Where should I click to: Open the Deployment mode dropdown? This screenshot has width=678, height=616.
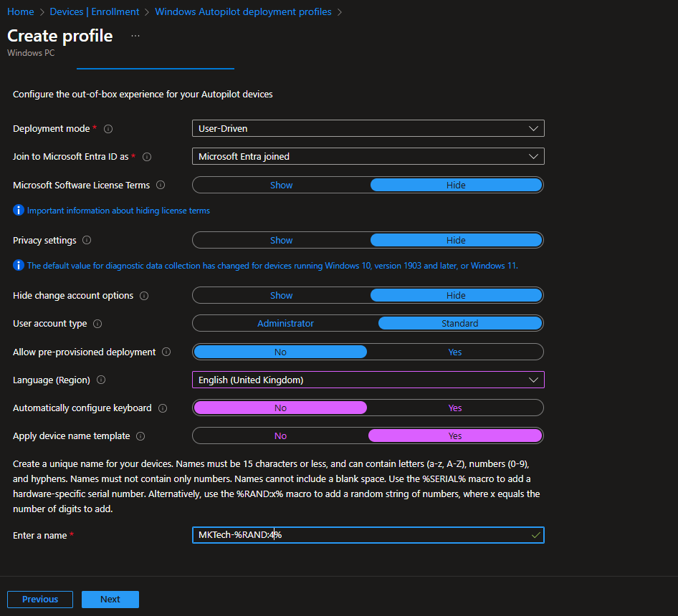point(368,129)
